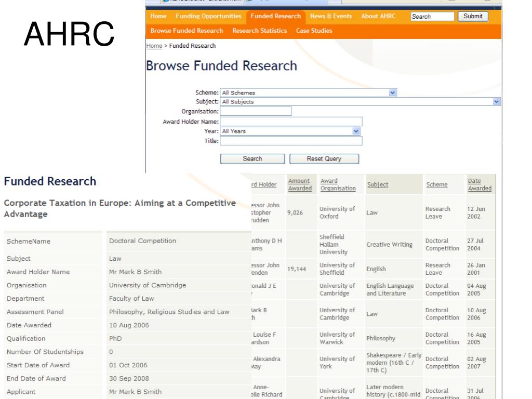The image size is (532, 399).
Task: Sort by Date Awarded column
Action: [x=480, y=184]
